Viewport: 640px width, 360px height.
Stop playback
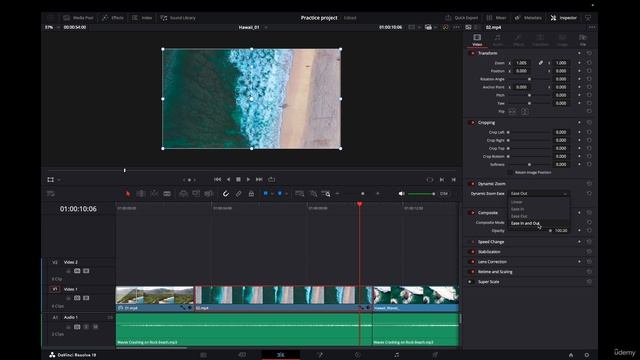point(238,180)
